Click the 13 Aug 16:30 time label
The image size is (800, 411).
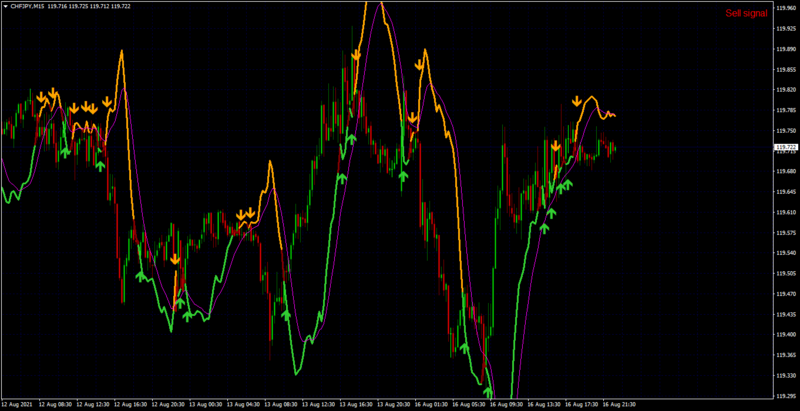pos(356,404)
